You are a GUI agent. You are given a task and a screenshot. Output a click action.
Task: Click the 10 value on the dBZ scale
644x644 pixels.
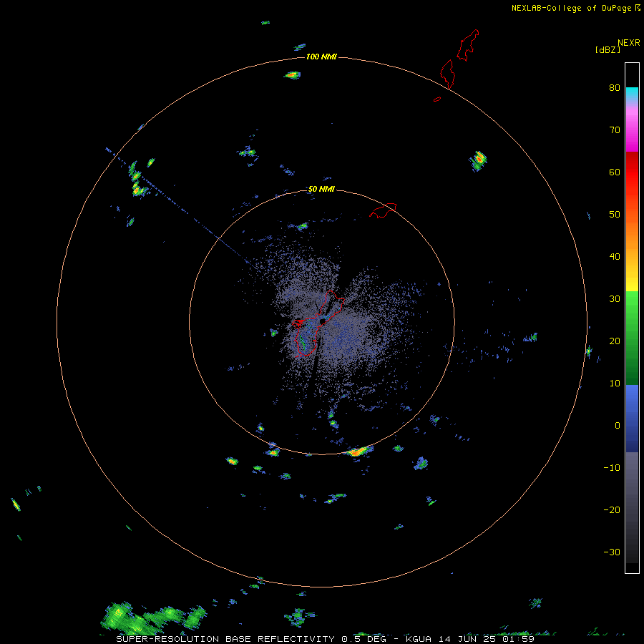[x=615, y=384]
